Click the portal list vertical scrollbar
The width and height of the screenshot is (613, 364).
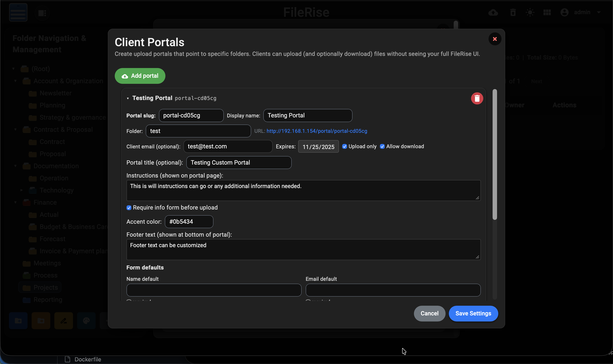[495, 154]
